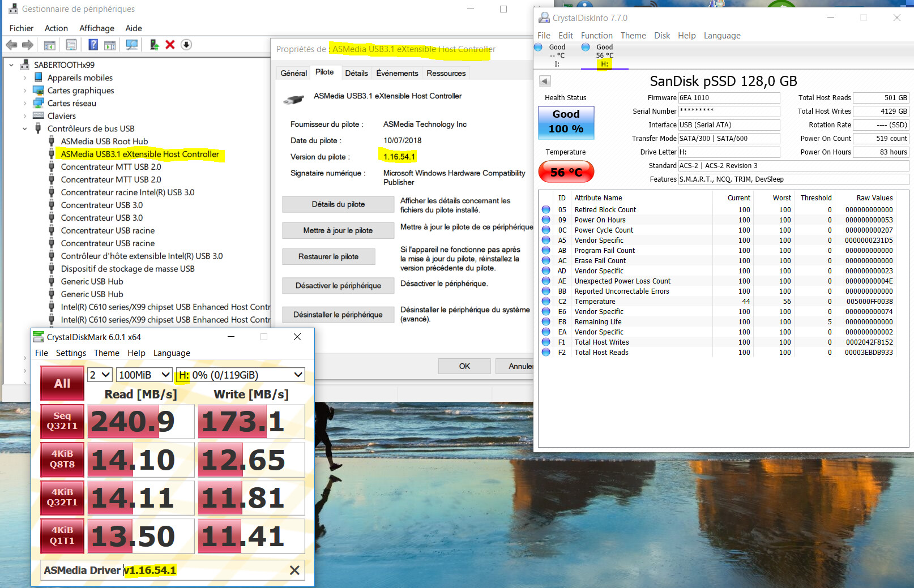
Task: Open the Événements tab
Action: [x=397, y=73]
